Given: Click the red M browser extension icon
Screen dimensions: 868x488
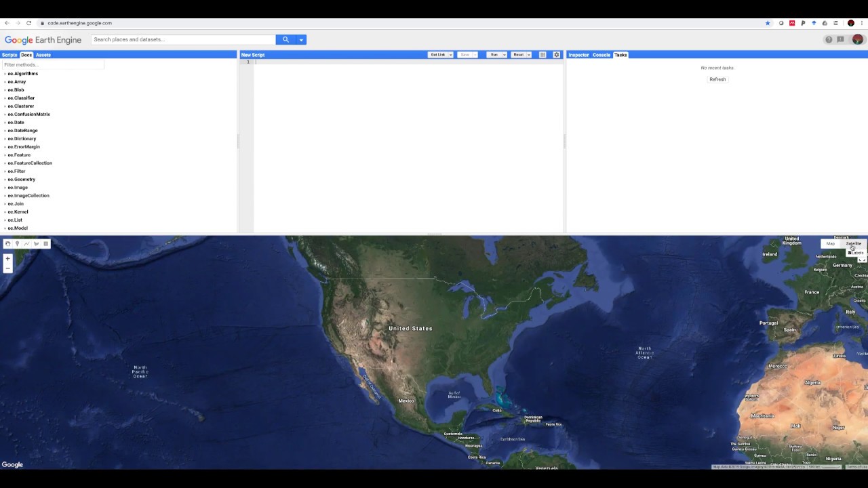Looking at the screenshot, I should (792, 23).
